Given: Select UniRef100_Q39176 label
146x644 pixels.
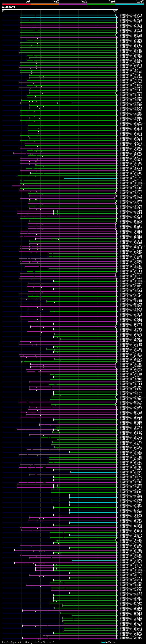Looking at the screenshot, I should pyautogui.click(x=131, y=314).
